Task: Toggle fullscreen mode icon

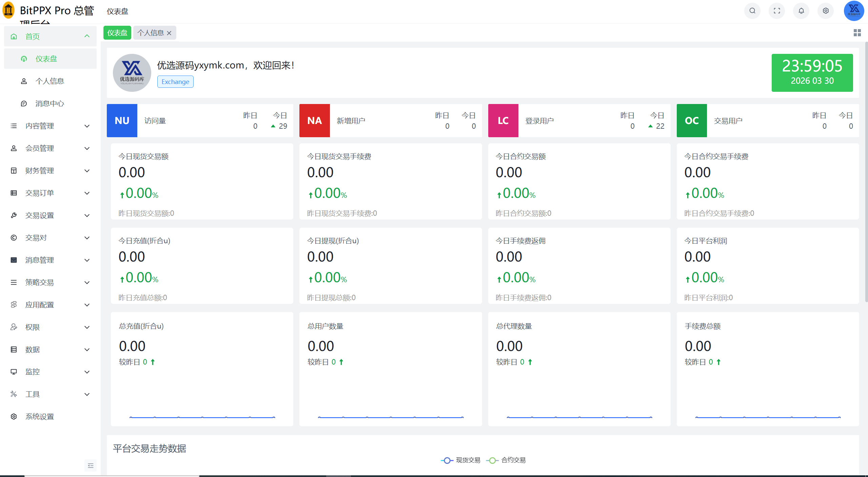Action: (x=777, y=11)
